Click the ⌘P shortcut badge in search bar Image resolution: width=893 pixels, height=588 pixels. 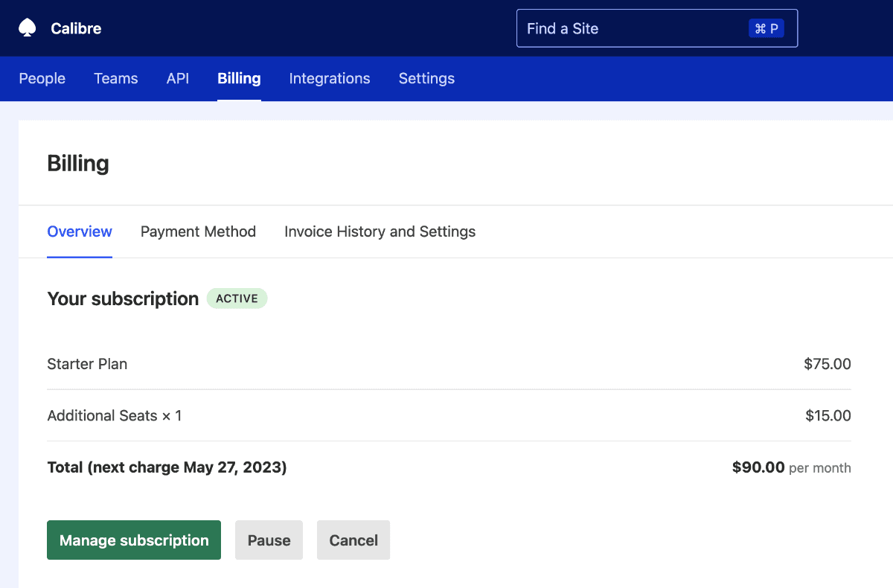[x=766, y=28]
